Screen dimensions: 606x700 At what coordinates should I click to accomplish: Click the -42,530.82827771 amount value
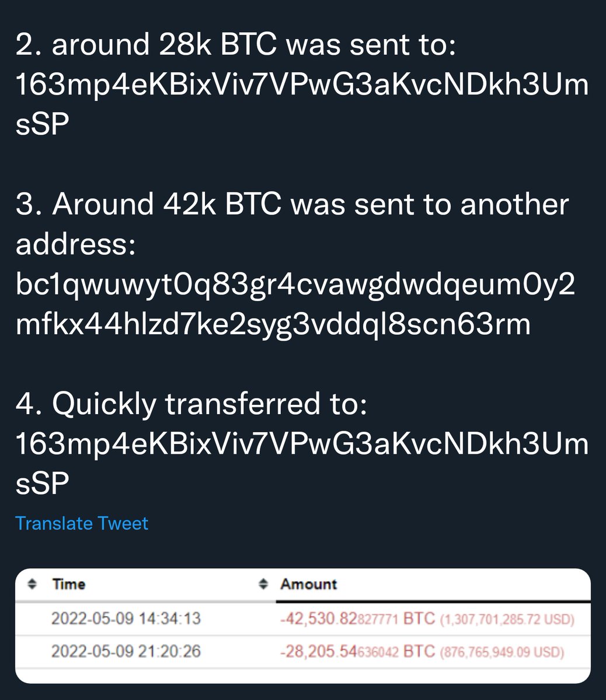[x=340, y=618]
